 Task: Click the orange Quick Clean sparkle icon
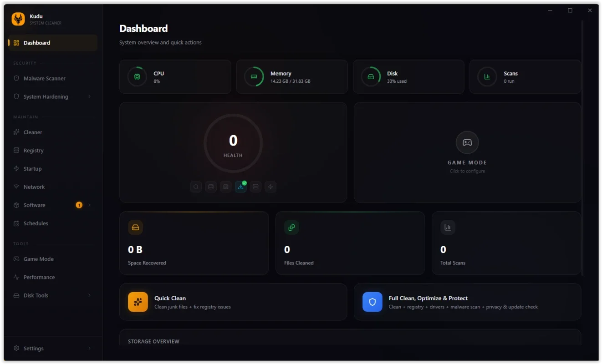(138, 302)
